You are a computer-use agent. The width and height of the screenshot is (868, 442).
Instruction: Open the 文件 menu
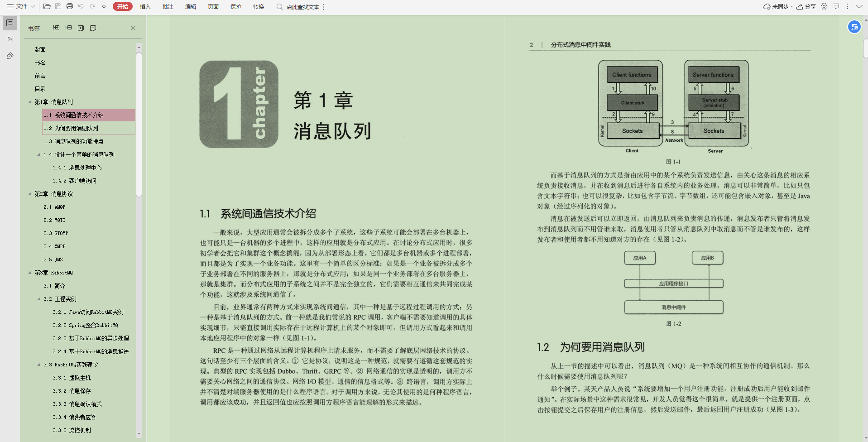[x=21, y=6]
